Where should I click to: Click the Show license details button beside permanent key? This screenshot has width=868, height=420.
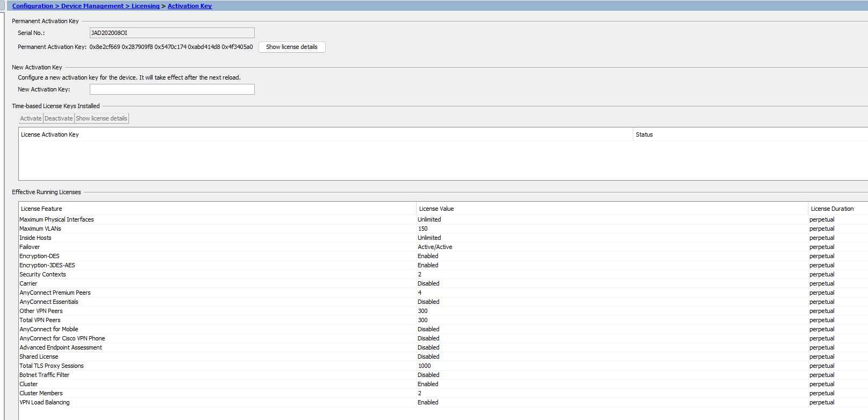pyautogui.click(x=292, y=47)
